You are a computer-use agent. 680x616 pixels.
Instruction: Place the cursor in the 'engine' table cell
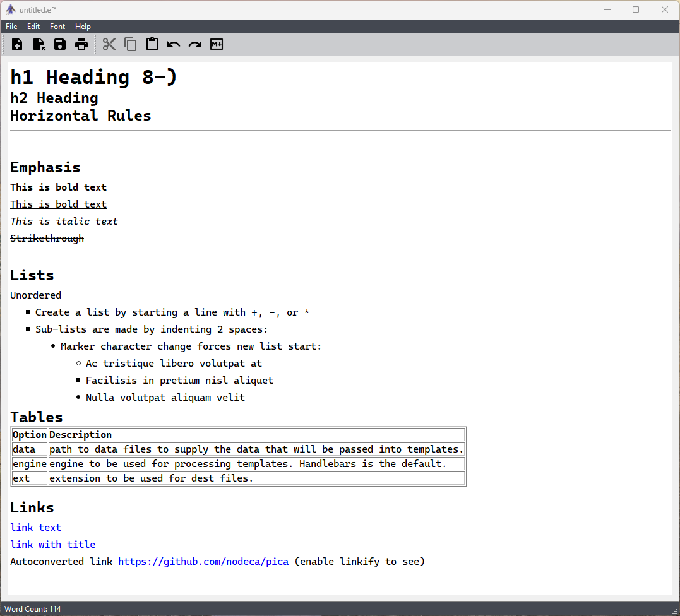pos(29,464)
